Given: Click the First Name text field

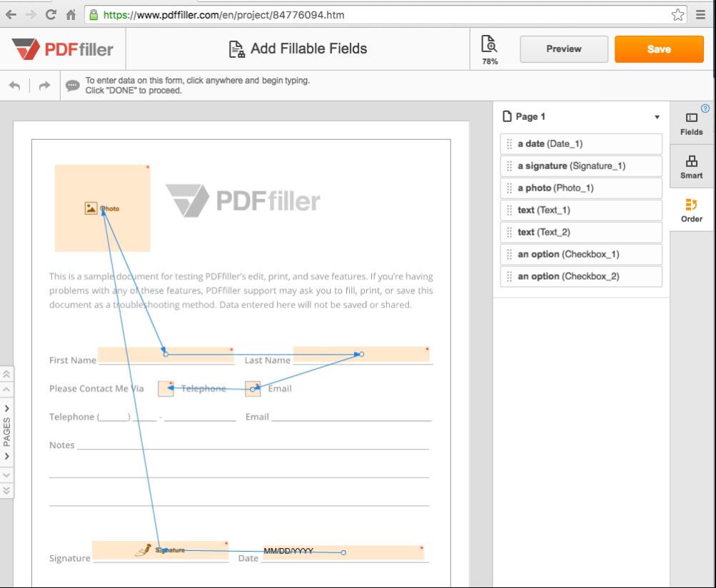Looking at the screenshot, I should [166, 355].
